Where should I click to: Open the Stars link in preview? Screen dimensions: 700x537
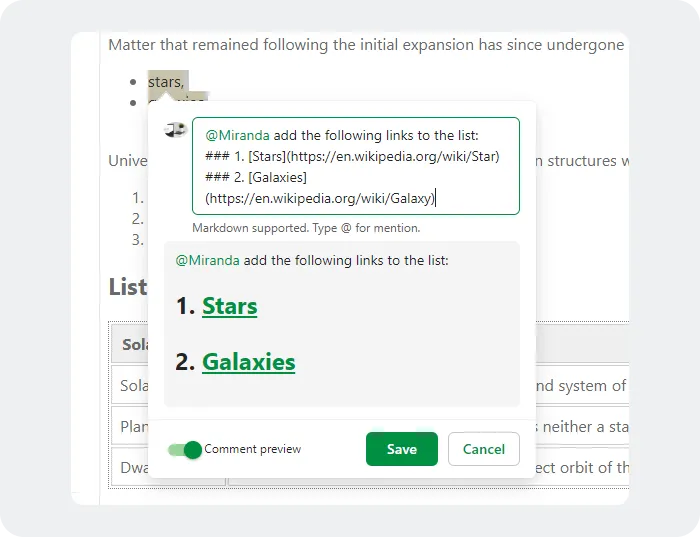229,306
